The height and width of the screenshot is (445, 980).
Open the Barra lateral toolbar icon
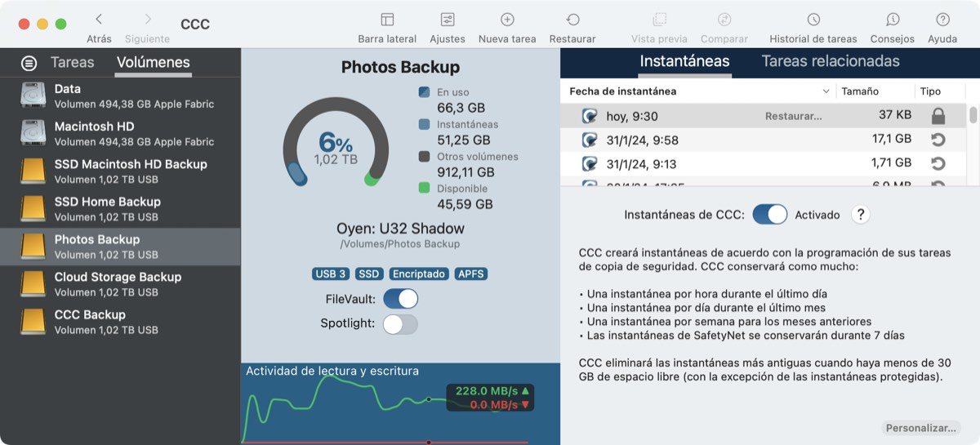click(x=387, y=20)
